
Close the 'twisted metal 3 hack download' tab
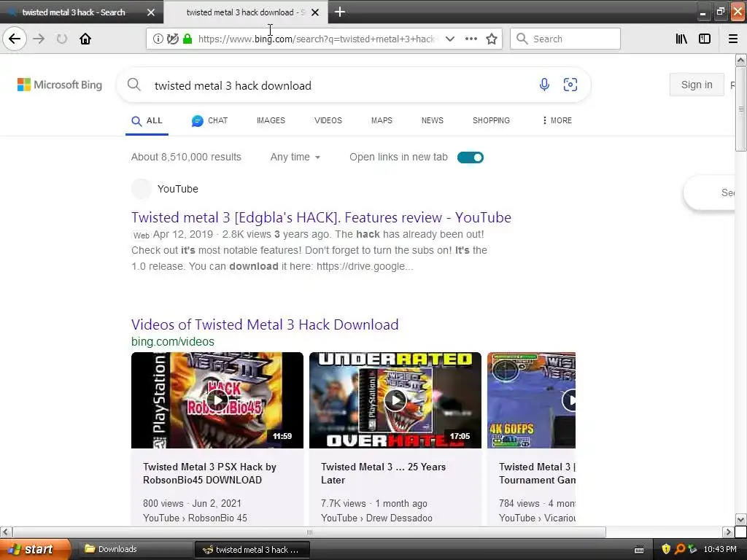(315, 12)
